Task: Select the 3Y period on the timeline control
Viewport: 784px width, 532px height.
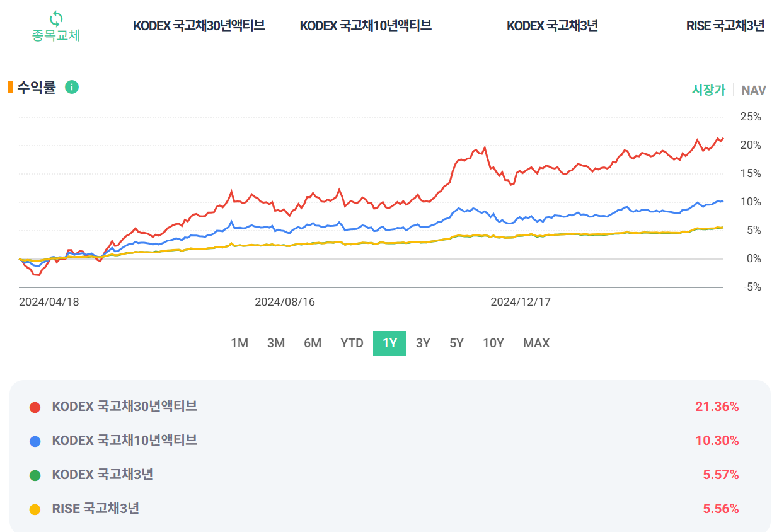Action: (422, 343)
